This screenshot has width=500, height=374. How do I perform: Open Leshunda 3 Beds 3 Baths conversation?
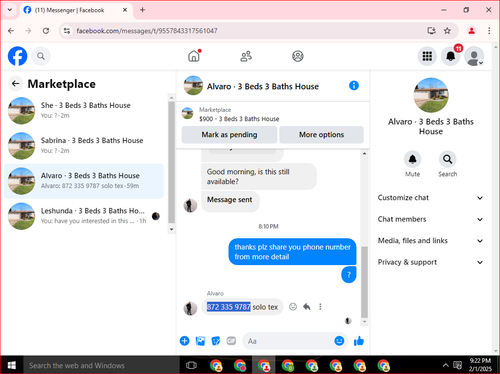point(84,216)
